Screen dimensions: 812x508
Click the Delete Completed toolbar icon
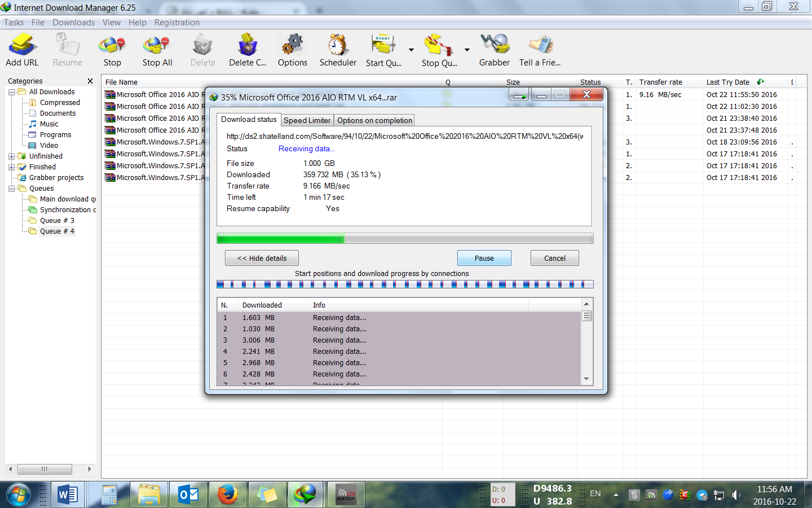click(248, 50)
